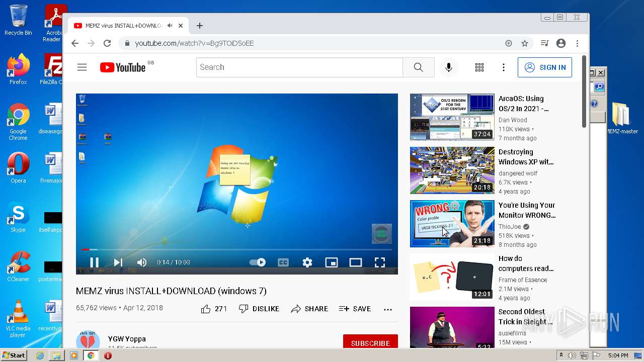Subscribe to the YGW Yoppa channel
Screen dimensions: 644x362
(370, 343)
